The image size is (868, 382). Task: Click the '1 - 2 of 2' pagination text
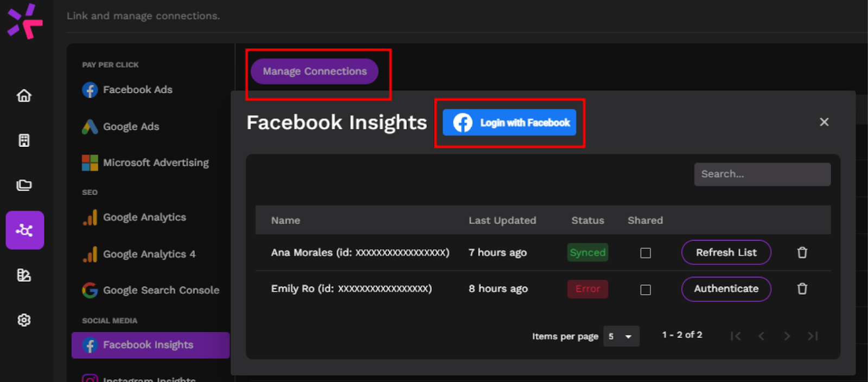coord(682,335)
